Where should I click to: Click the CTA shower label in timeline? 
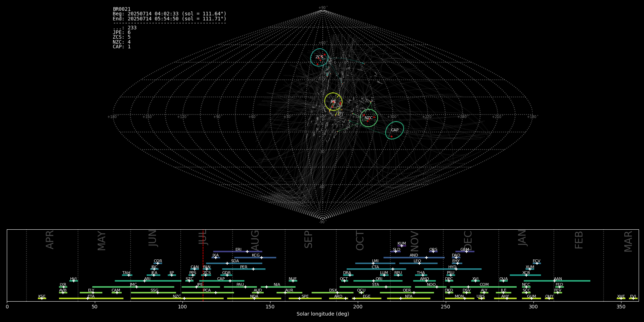point(375,267)
